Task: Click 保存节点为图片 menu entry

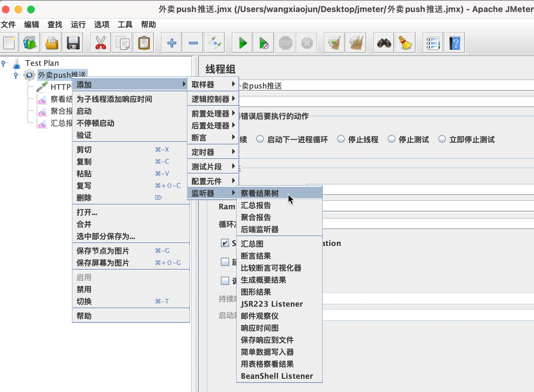Action: point(131,251)
